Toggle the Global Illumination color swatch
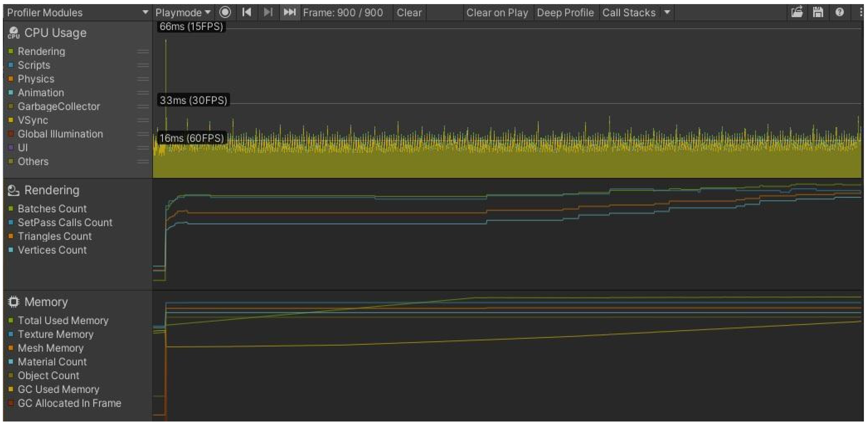The height and width of the screenshot is (426, 868). click(11, 134)
